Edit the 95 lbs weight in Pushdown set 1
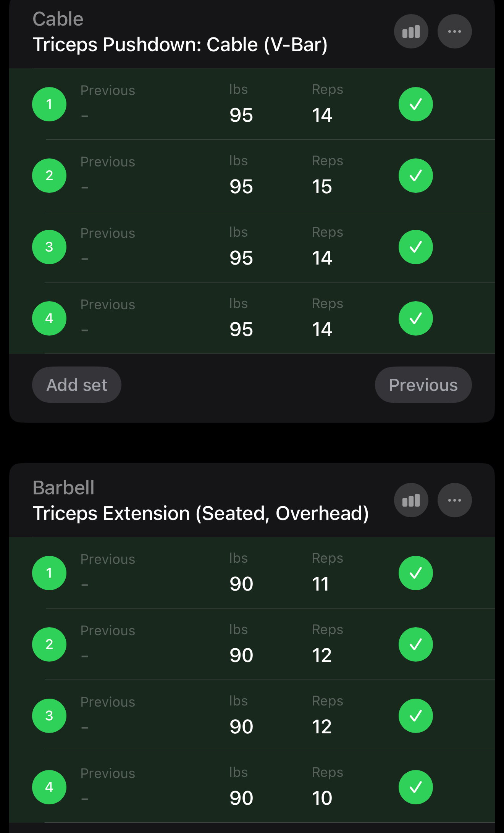 click(241, 115)
